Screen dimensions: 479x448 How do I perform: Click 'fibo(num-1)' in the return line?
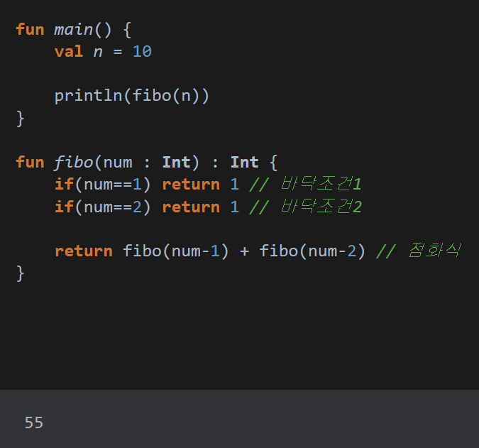[x=175, y=251]
